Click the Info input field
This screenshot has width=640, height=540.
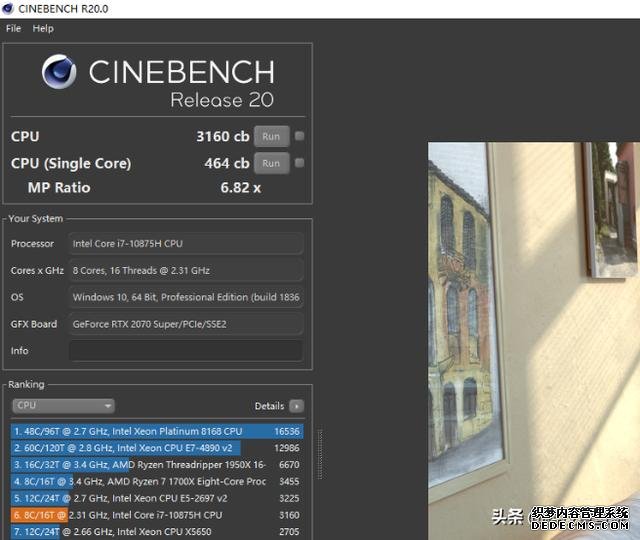point(186,351)
